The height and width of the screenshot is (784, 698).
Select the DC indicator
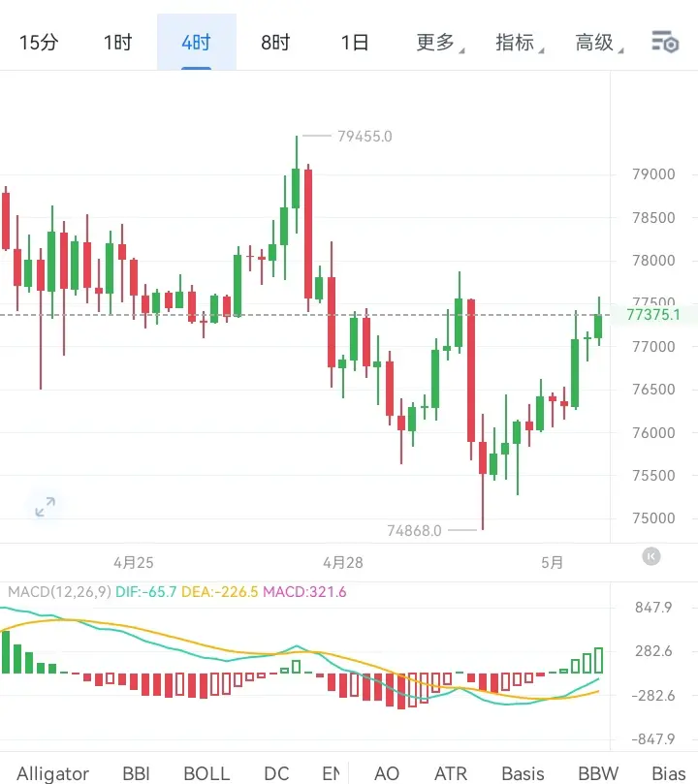(x=276, y=773)
